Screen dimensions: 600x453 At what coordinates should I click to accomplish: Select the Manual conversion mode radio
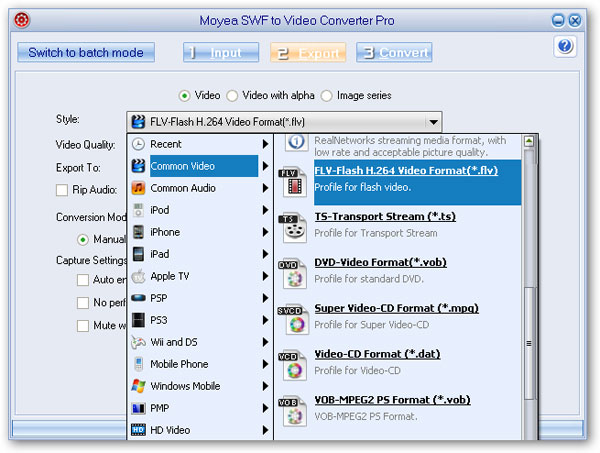point(83,240)
